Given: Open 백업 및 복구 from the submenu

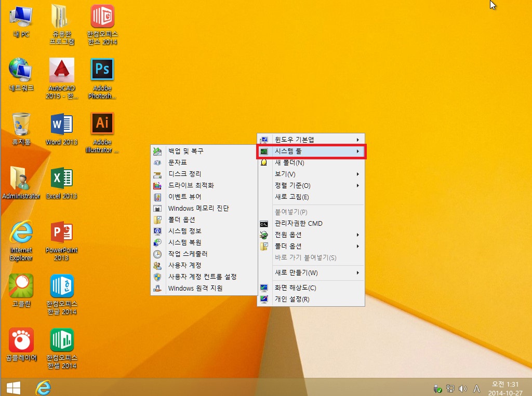Looking at the screenshot, I should (x=204, y=151).
